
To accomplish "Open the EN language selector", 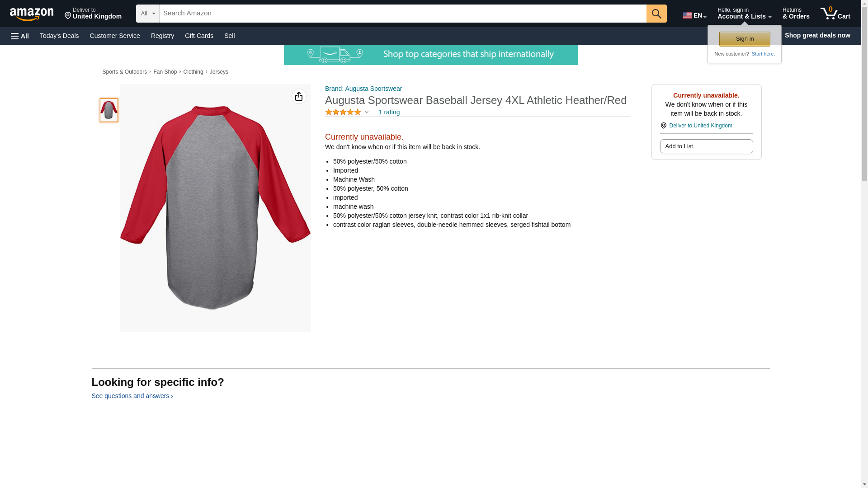I will 694,15.
